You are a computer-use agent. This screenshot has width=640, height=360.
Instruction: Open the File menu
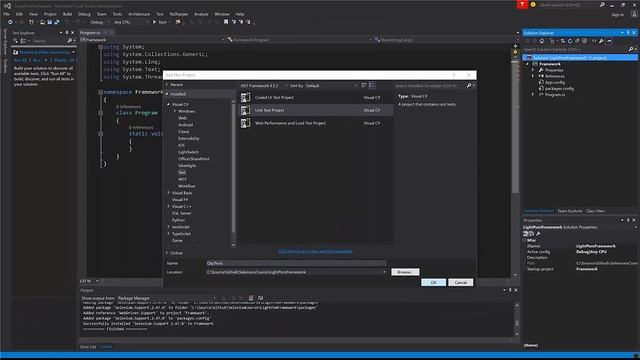(7, 14)
